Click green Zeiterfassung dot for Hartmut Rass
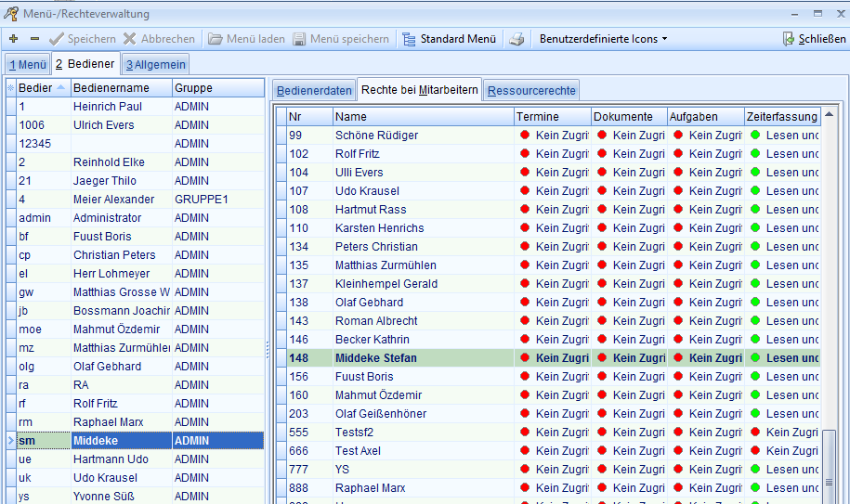The height and width of the screenshot is (504, 850). (x=754, y=210)
